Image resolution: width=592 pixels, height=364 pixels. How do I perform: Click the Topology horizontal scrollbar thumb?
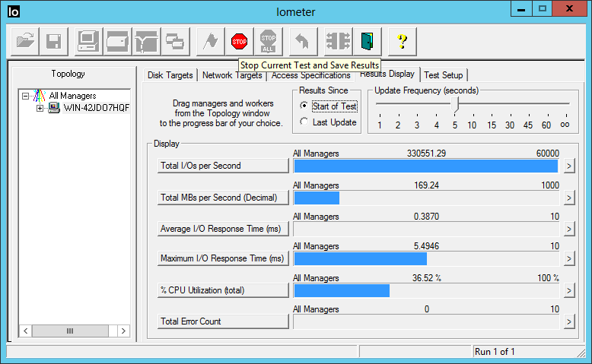coord(70,331)
